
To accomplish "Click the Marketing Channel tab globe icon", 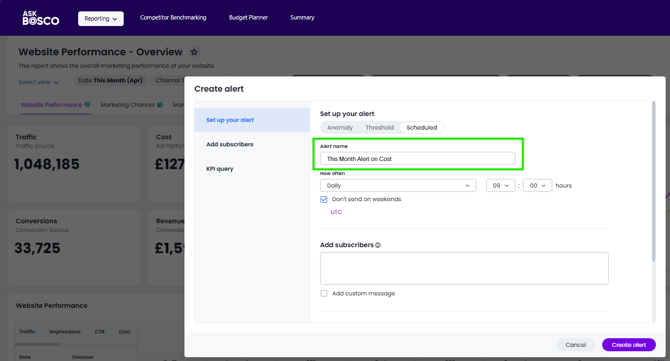I will pyautogui.click(x=160, y=105).
